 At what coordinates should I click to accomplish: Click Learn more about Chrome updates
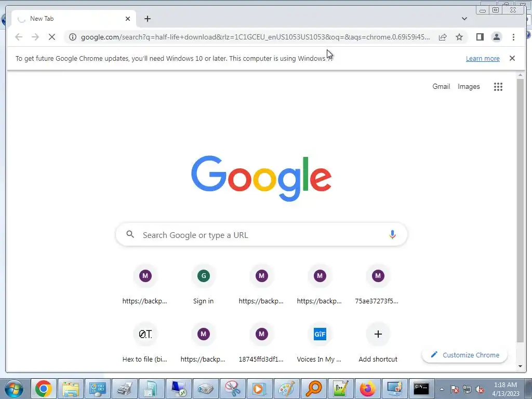pyautogui.click(x=483, y=58)
